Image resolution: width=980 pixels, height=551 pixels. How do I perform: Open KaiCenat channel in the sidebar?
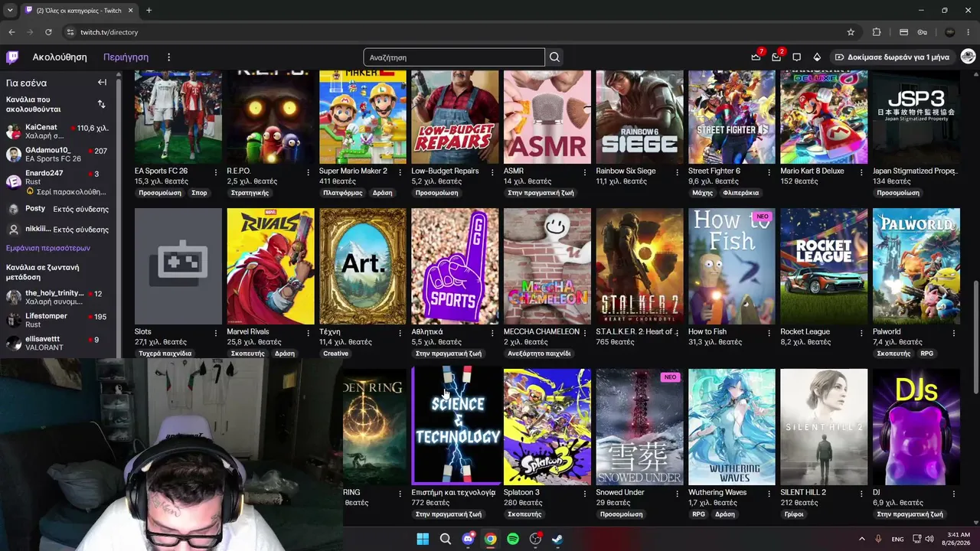pyautogui.click(x=57, y=132)
